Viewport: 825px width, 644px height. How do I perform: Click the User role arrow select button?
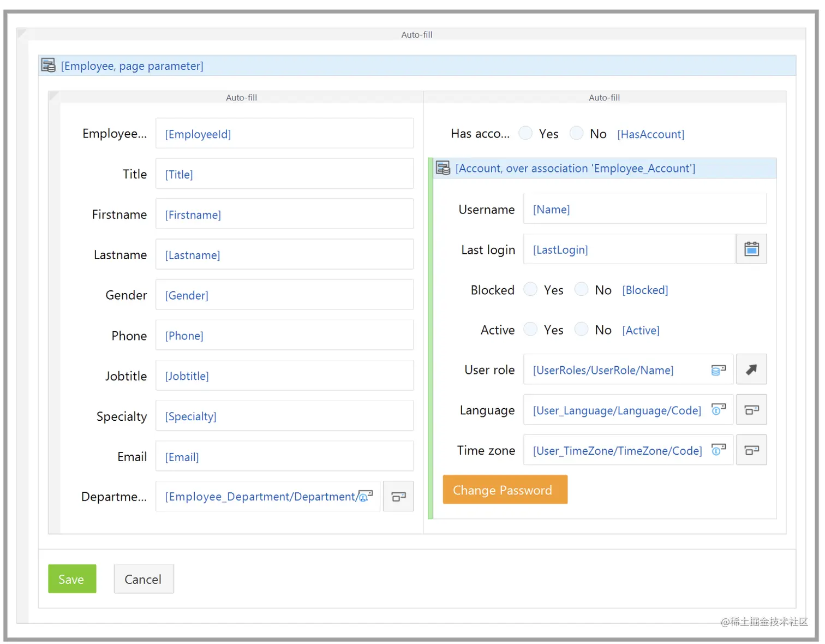[751, 369]
